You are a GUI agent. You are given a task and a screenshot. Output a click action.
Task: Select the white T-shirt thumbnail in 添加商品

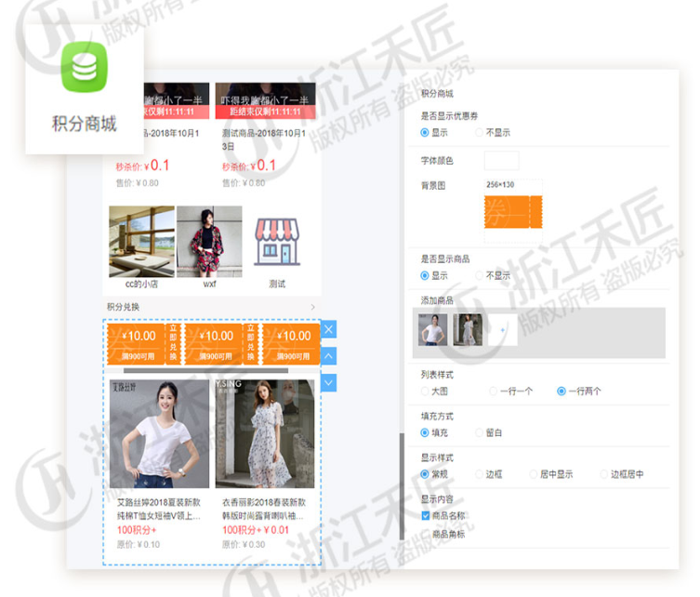(x=432, y=329)
